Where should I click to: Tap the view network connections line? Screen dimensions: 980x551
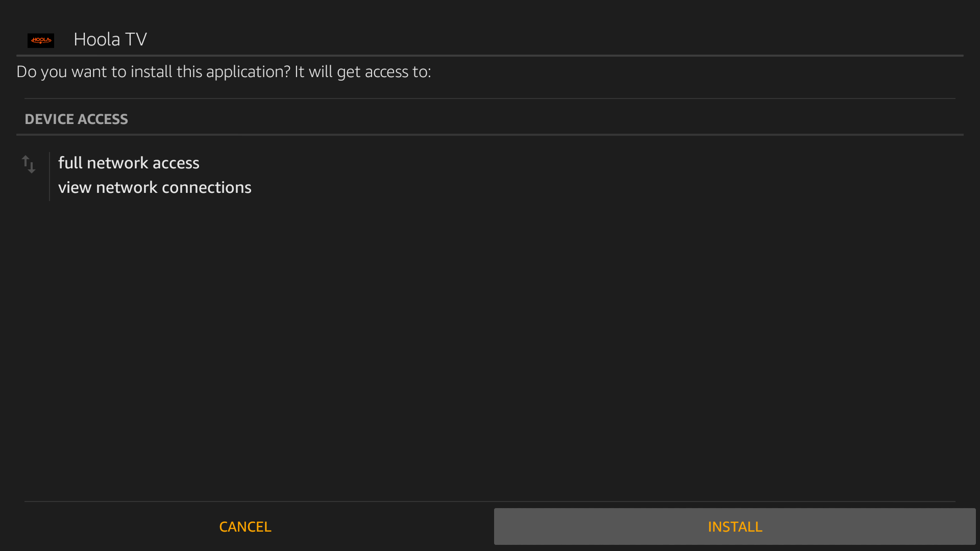155,187
